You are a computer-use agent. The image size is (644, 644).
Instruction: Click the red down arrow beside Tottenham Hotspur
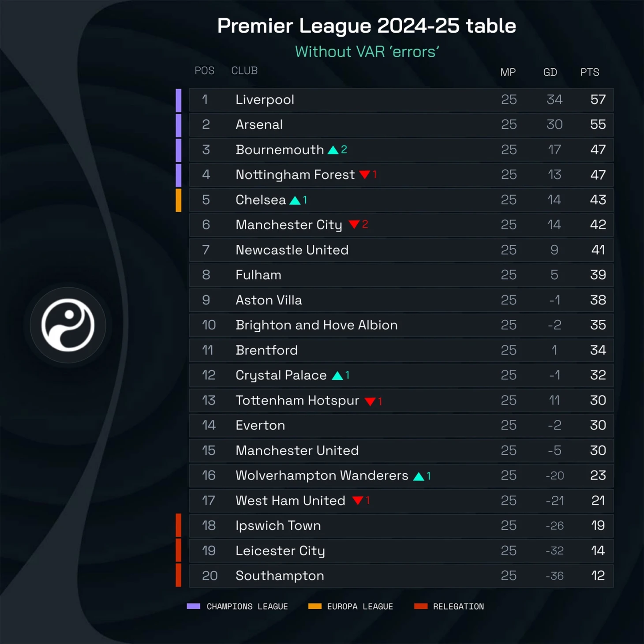coord(370,401)
